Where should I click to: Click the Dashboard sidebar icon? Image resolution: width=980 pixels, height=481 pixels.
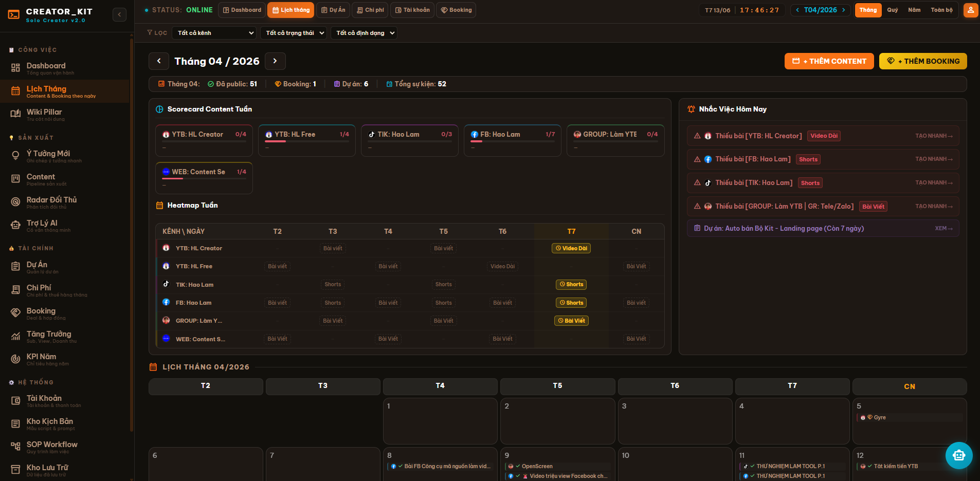coord(15,68)
